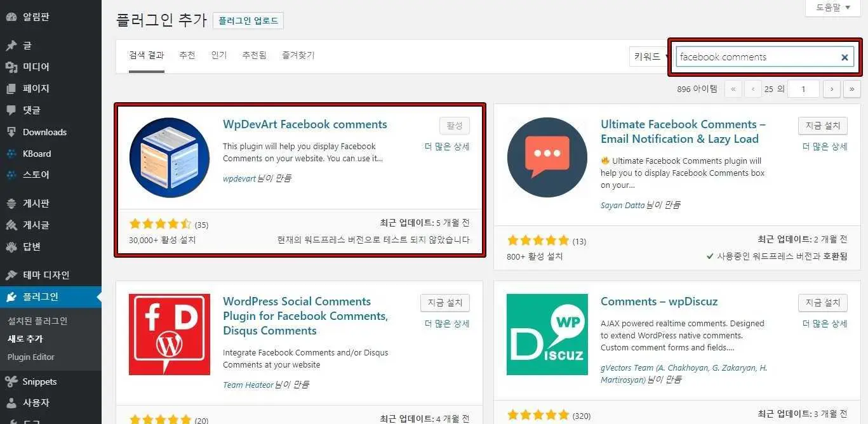The height and width of the screenshot is (424, 868).
Task: Open the 답변 replies icon in sidebar
Action: tap(11, 247)
